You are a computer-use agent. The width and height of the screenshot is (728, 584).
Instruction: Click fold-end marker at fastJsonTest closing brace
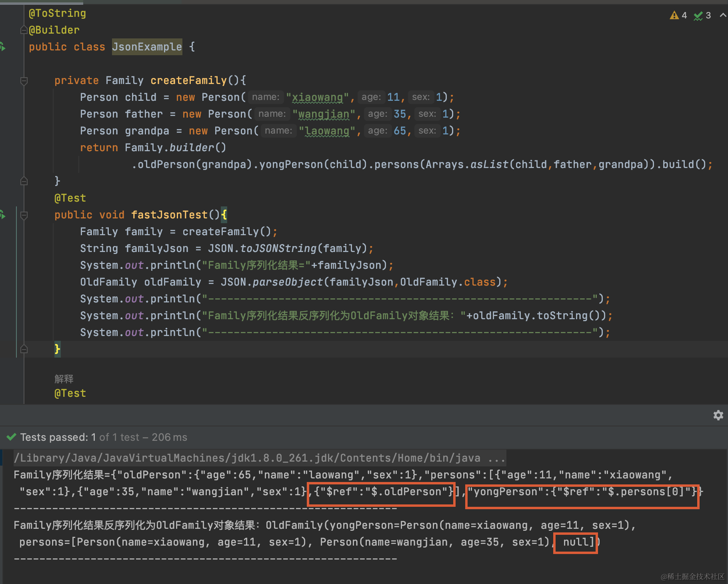24,349
